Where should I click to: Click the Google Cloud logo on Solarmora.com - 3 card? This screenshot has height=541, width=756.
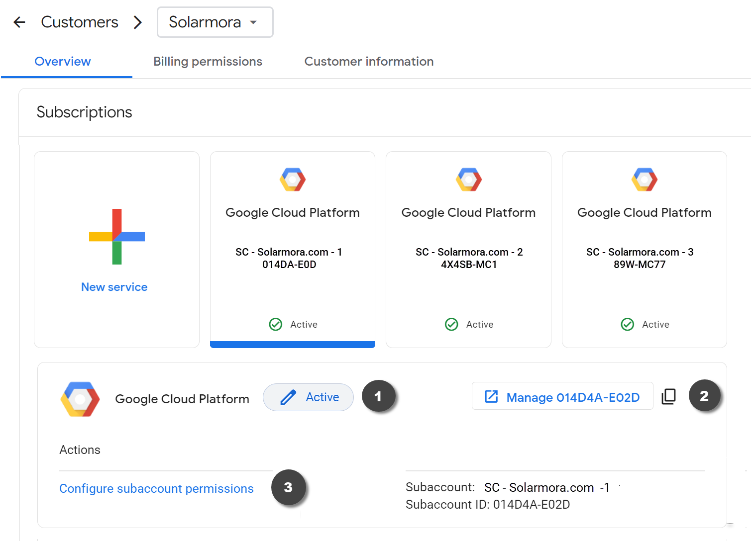tap(644, 180)
